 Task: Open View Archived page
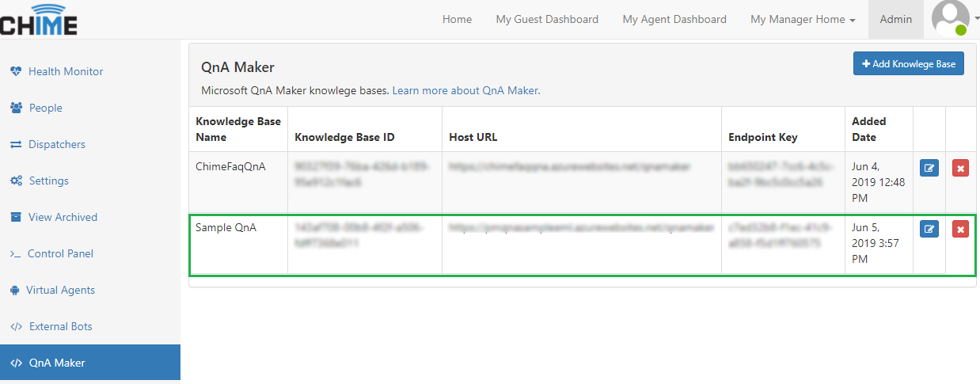point(63,217)
